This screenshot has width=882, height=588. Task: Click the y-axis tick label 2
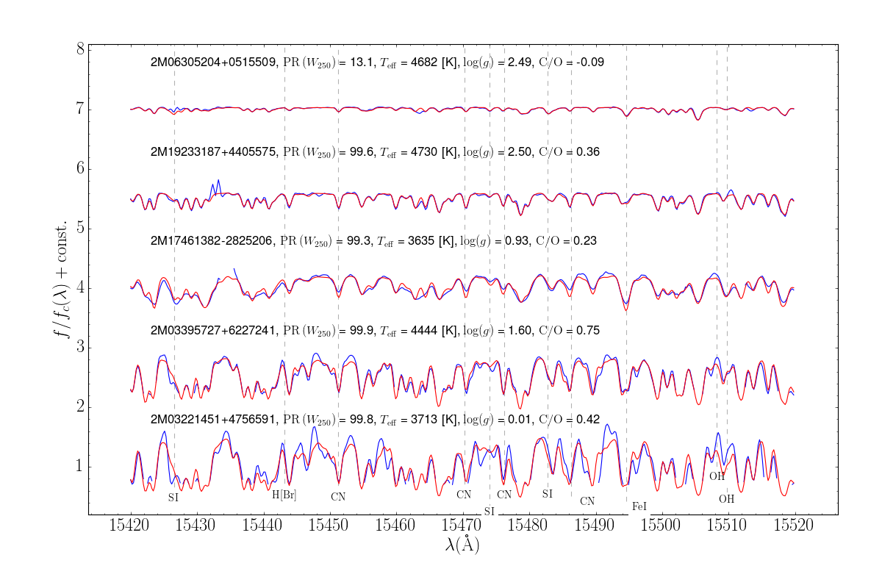click(79, 406)
